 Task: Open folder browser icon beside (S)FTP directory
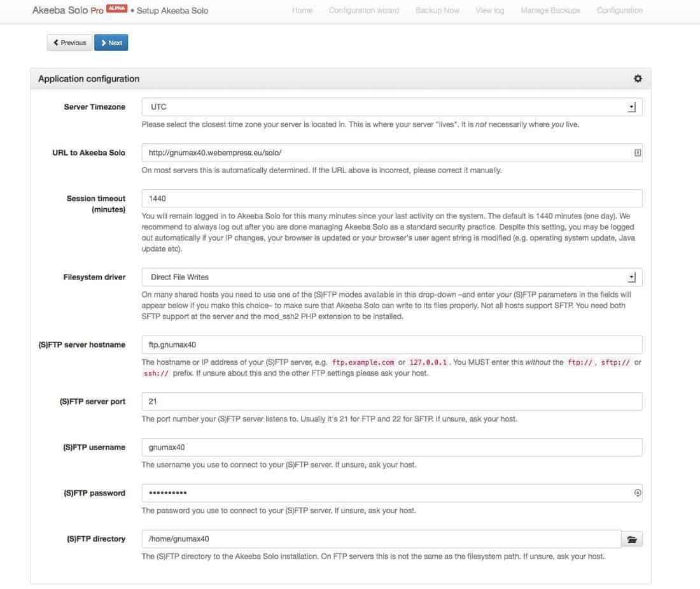coord(632,539)
